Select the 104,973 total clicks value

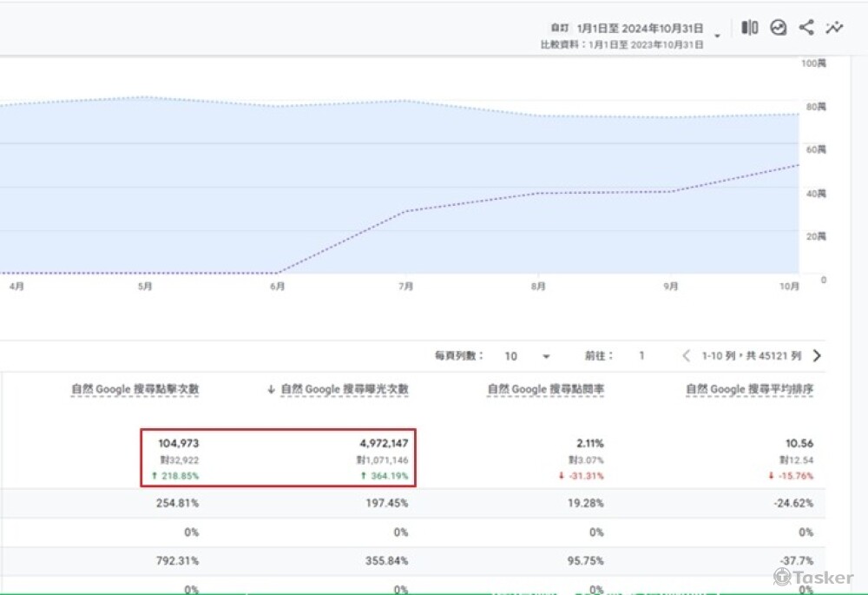[179, 444]
